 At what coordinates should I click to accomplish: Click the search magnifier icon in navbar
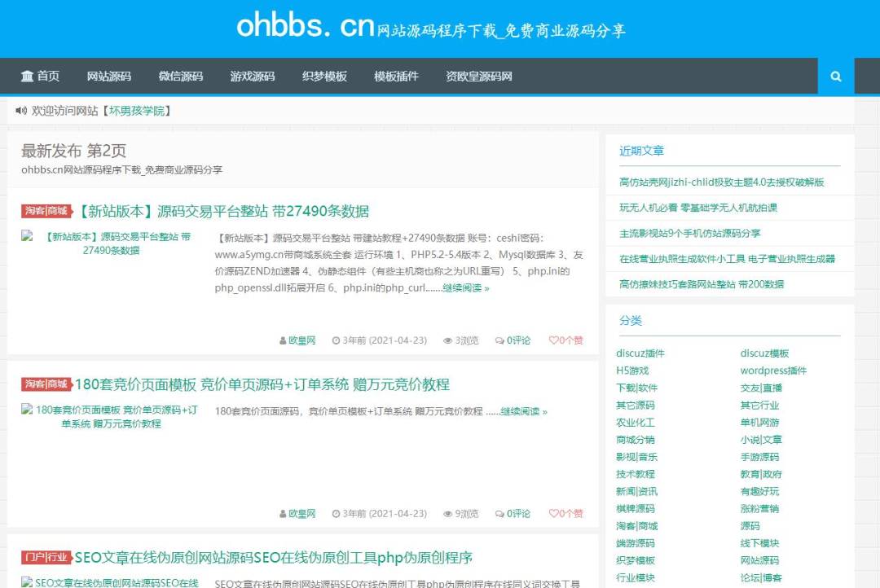click(x=835, y=77)
